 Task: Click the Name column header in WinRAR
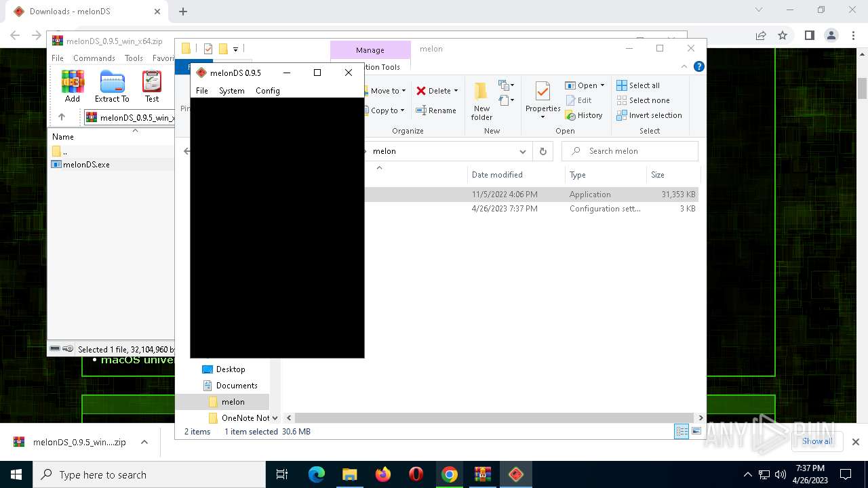pyautogui.click(x=63, y=137)
